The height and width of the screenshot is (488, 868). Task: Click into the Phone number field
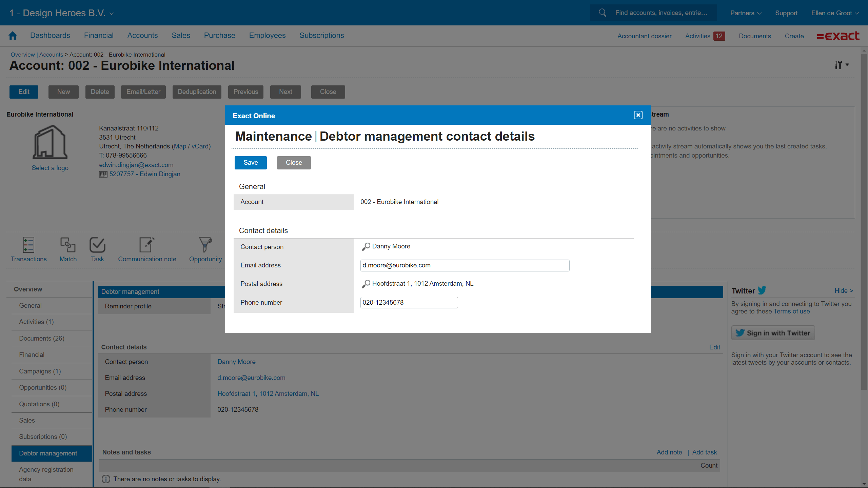409,303
